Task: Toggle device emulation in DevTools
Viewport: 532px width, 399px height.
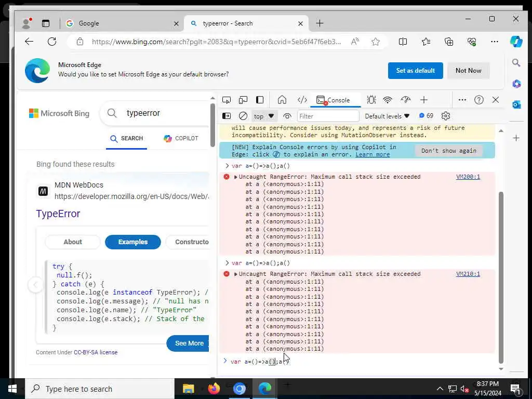Action: [x=243, y=100]
